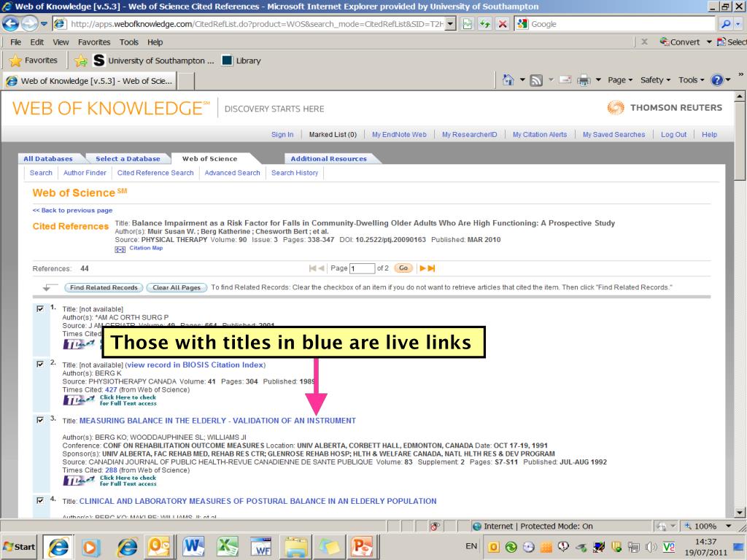Switch to the Select a Database tab
Screen dimensions: 747x560
point(128,158)
